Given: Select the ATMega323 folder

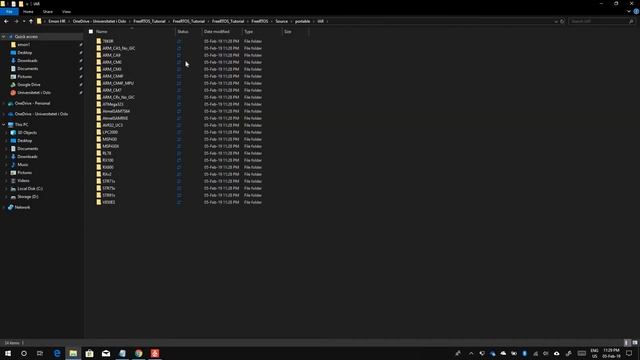Looking at the screenshot, I should tap(113, 104).
